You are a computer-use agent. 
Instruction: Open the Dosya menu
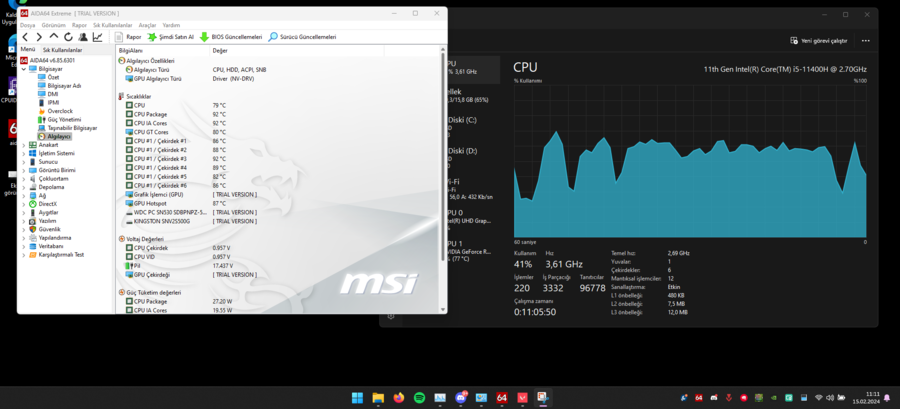pos(28,25)
